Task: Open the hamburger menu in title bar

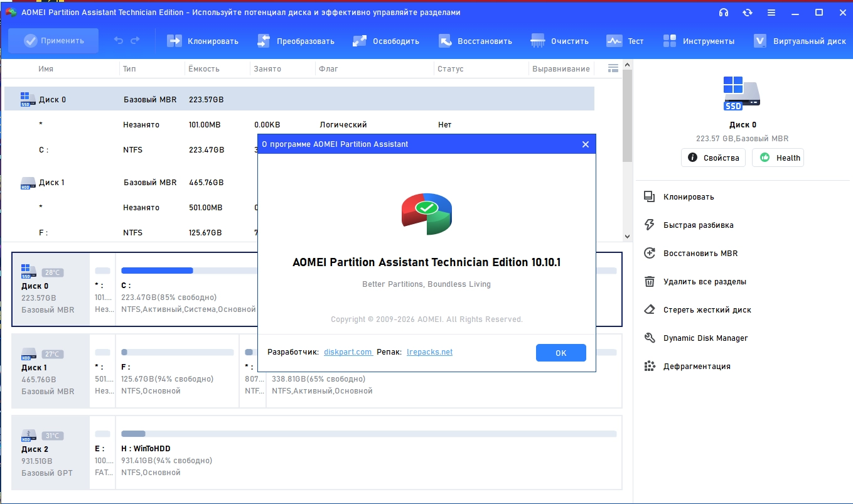Action: (771, 13)
